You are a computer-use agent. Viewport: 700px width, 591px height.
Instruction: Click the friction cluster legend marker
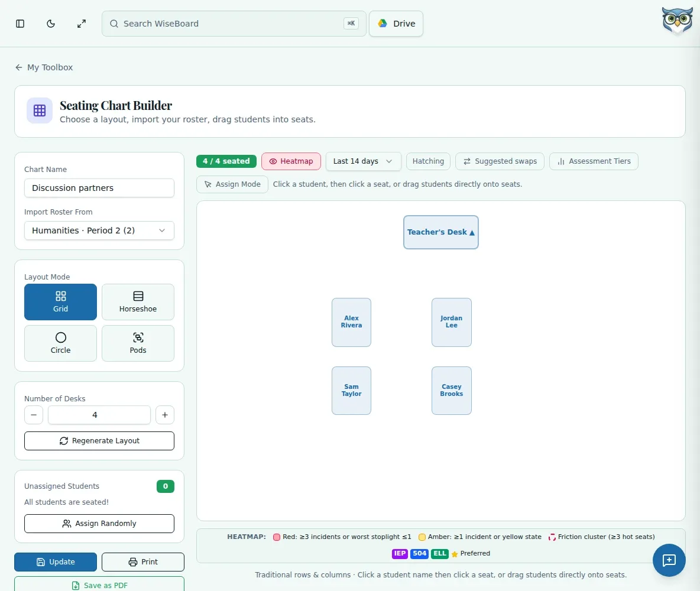tap(552, 537)
